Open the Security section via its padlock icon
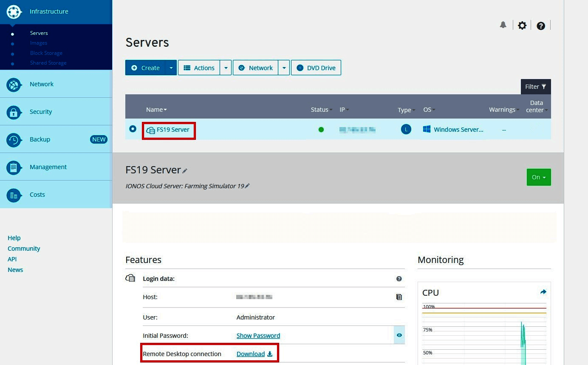 coord(14,111)
